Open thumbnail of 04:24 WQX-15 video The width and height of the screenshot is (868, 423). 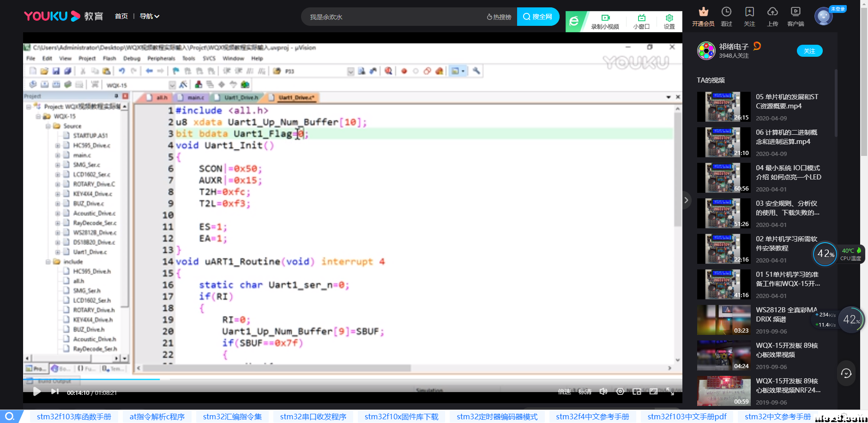(723, 355)
